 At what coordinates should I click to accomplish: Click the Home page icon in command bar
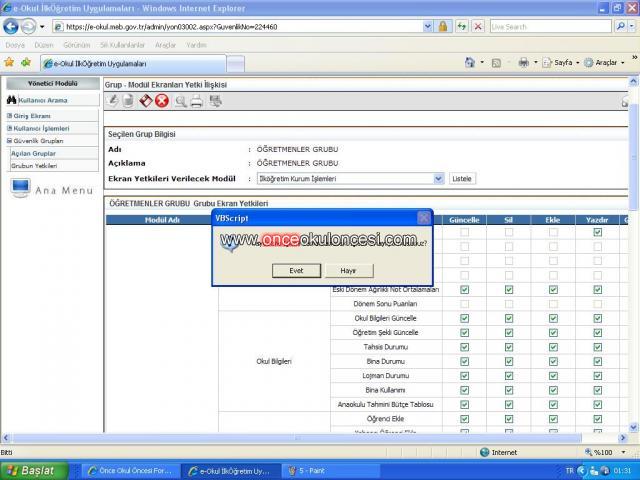click(x=470, y=62)
